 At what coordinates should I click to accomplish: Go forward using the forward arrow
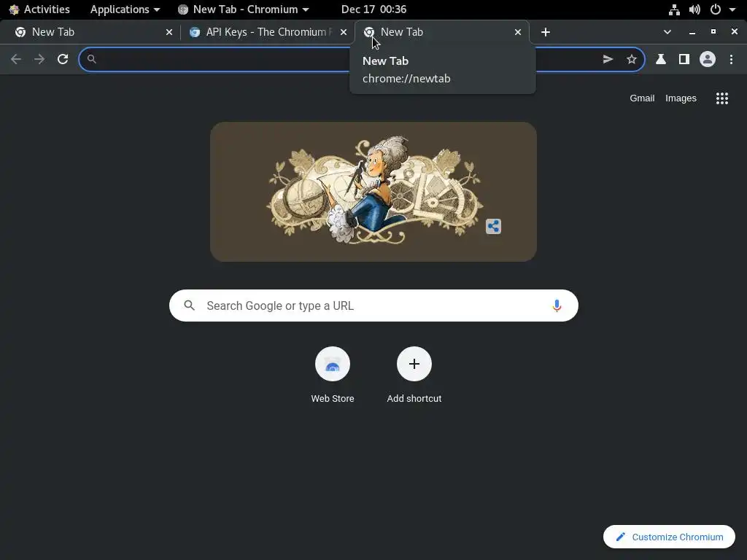(x=39, y=59)
